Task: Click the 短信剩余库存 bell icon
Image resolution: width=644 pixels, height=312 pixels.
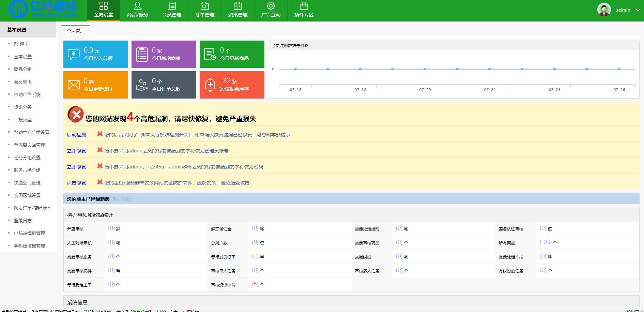Action: pos(210,85)
